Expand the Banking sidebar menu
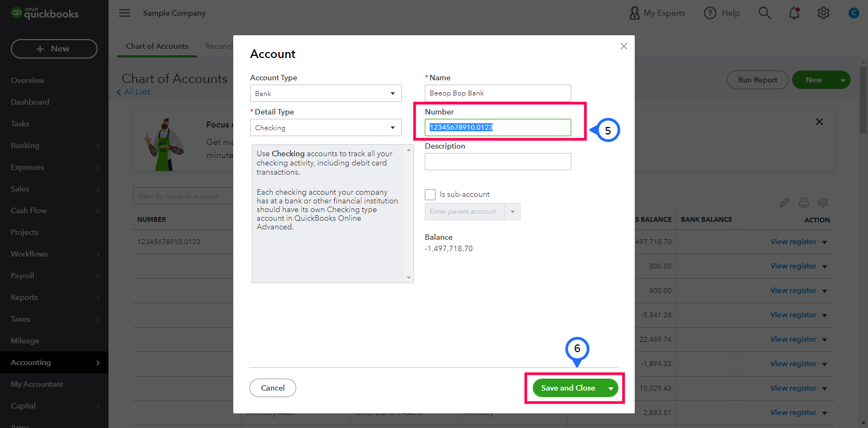 [54, 145]
